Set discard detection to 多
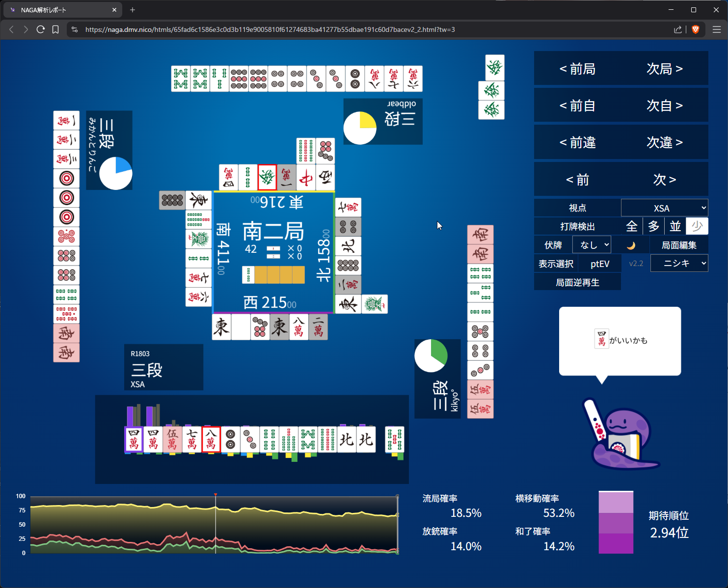The height and width of the screenshot is (588, 728). click(x=653, y=226)
